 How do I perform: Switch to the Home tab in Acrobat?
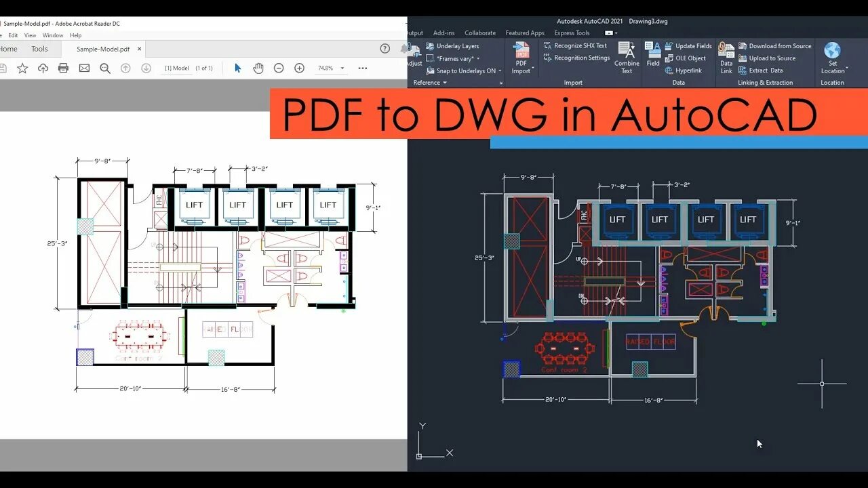point(8,49)
